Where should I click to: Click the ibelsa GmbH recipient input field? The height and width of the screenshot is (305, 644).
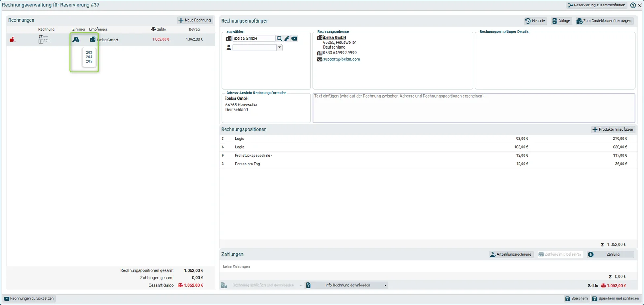coord(254,39)
